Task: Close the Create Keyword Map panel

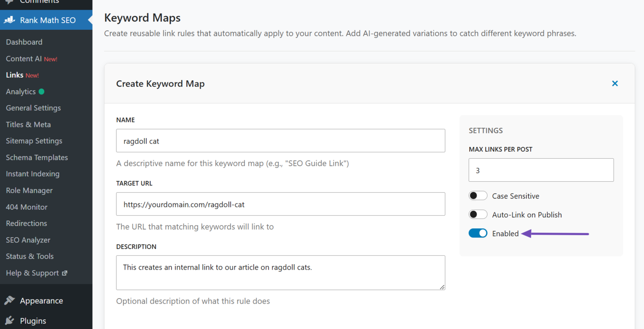Action: tap(615, 83)
